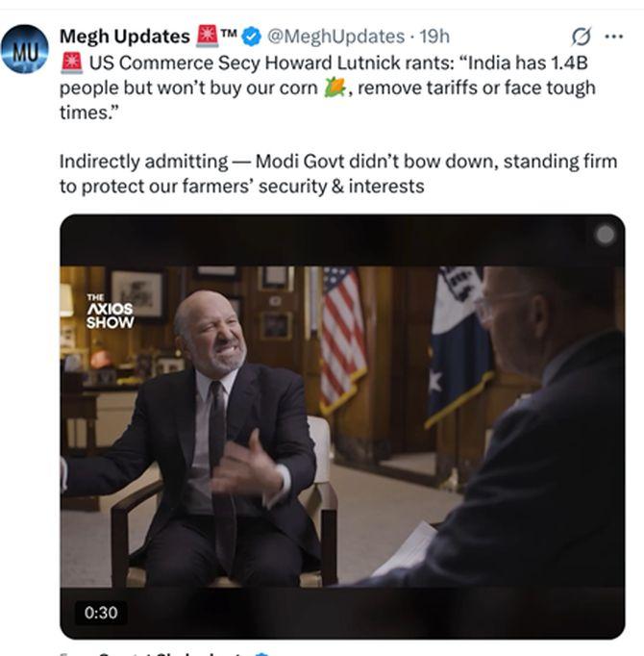The height and width of the screenshot is (656, 644).
Task: Click the paragraph starting 'Indirectly admitting'
Action: [337, 173]
